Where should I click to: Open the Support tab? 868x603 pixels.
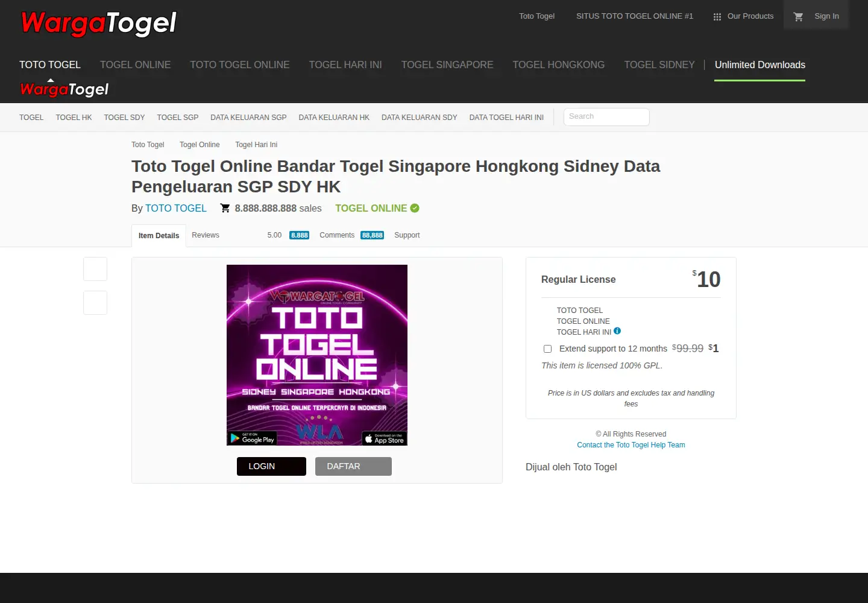tap(407, 235)
